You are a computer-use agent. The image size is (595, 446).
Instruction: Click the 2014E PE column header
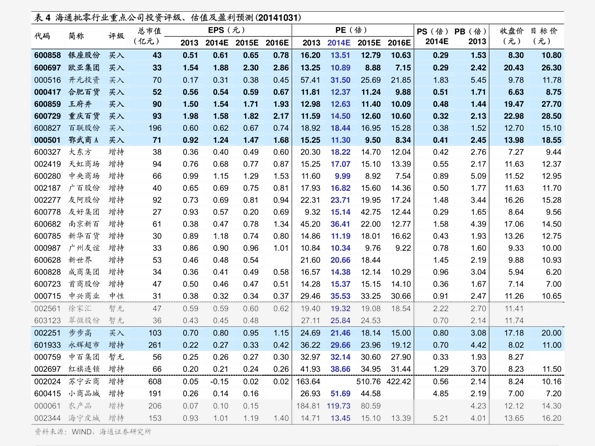click(x=338, y=43)
